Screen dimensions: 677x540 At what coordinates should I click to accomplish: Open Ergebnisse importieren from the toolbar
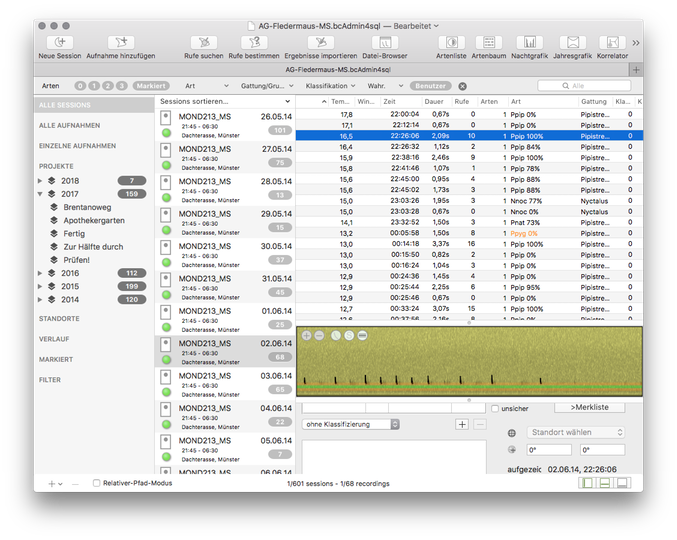coord(320,43)
